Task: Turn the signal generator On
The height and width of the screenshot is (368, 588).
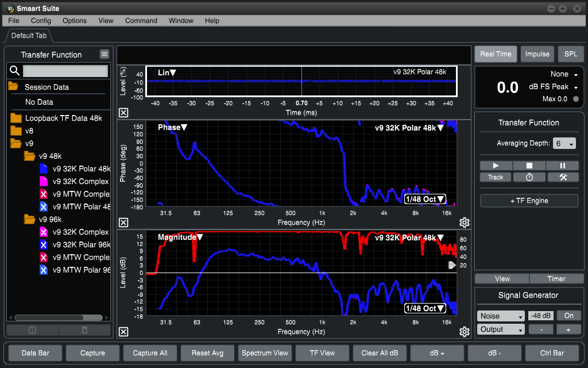Action: pos(569,316)
